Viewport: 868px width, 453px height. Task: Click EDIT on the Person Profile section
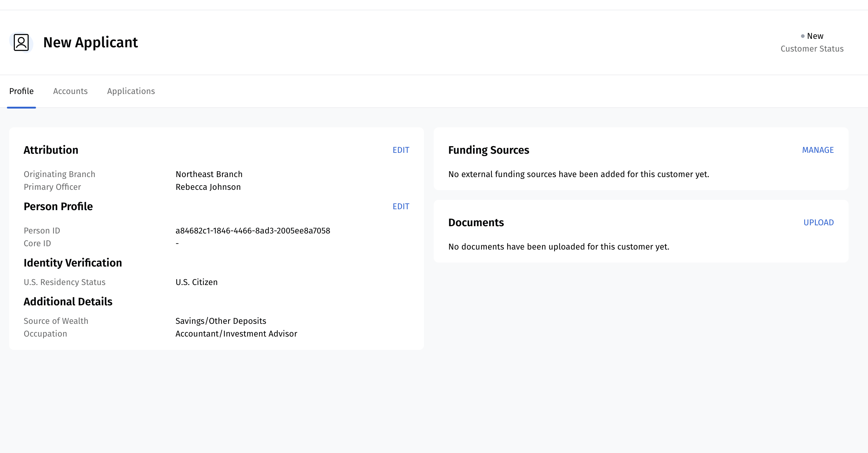pyautogui.click(x=401, y=206)
